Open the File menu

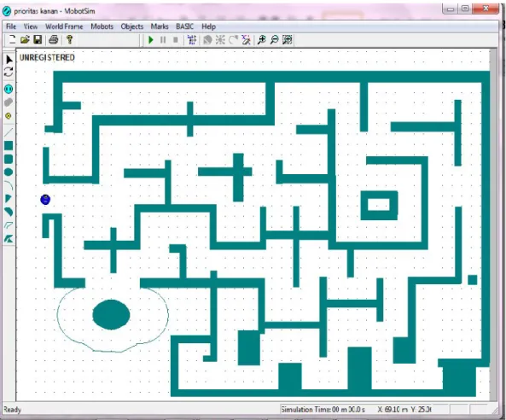11,26
